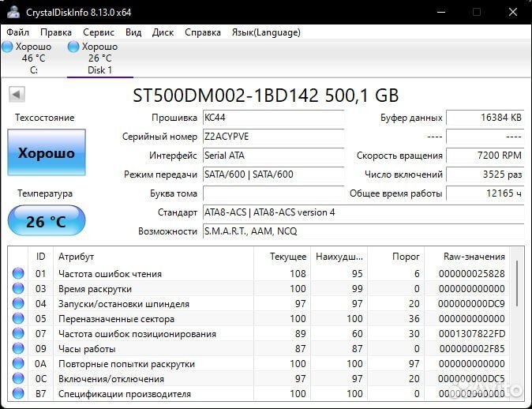Click status orb for attribute 0A
This screenshot has width=532, height=409.
(18, 363)
